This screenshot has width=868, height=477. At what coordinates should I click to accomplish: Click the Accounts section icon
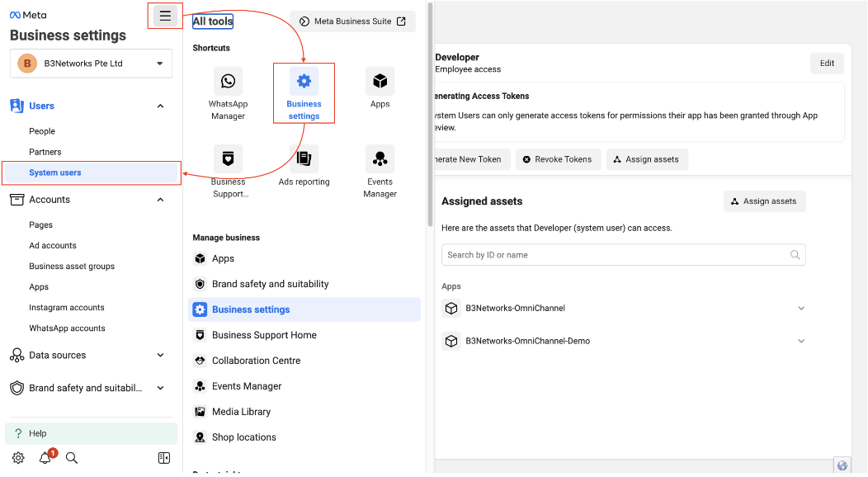coord(17,200)
